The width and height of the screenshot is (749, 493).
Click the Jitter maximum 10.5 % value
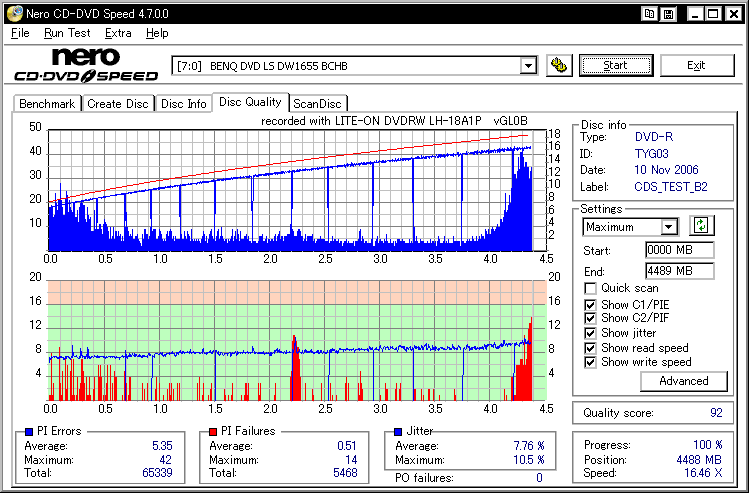(x=529, y=460)
